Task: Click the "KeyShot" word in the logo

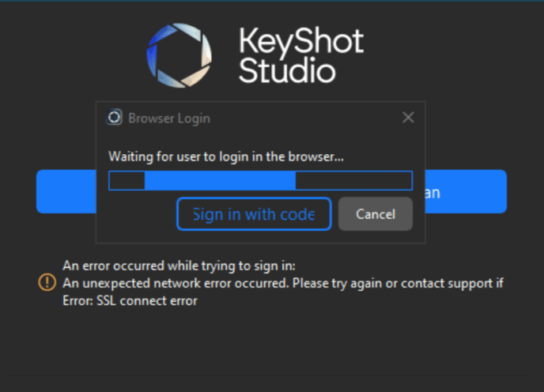Action: click(301, 43)
